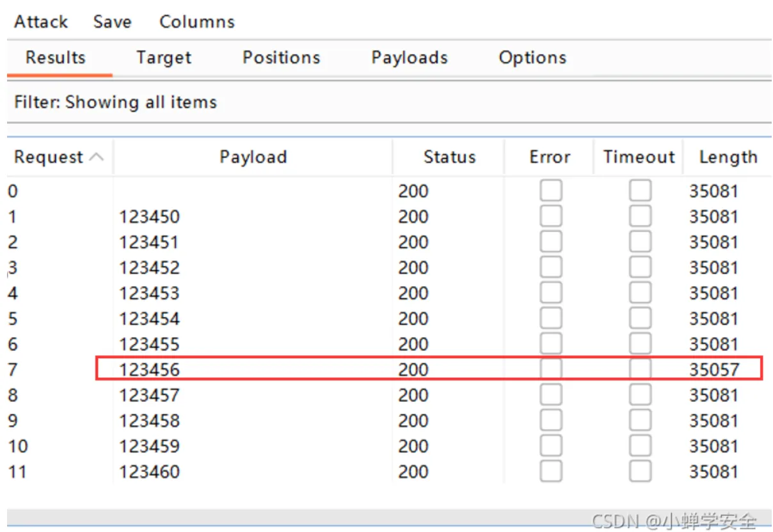Sort results by Status column header
The height and width of the screenshot is (532, 773).
pyautogui.click(x=449, y=157)
